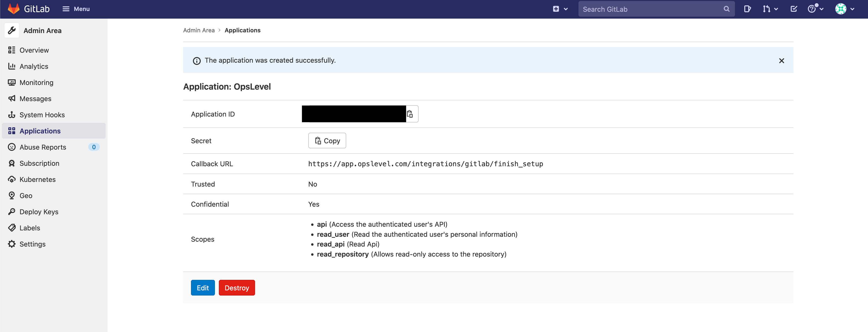
Task: Click the System Hooks anchor icon
Action: (x=12, y=115)
